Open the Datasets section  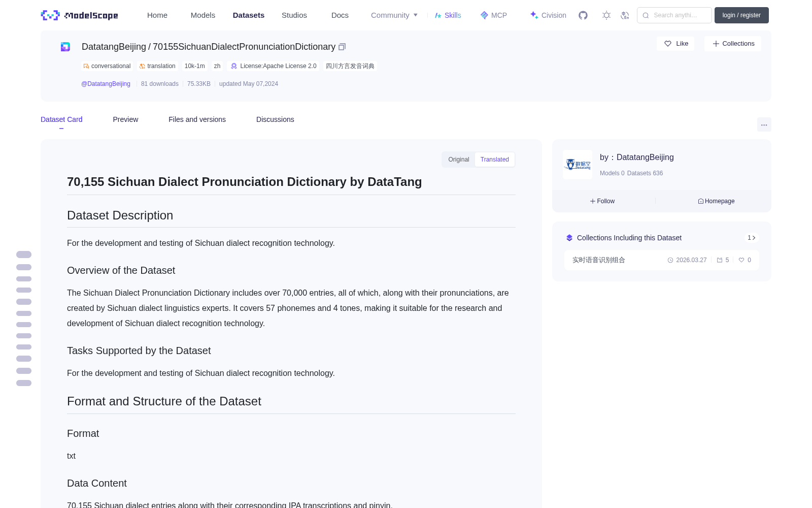point(249,15)
